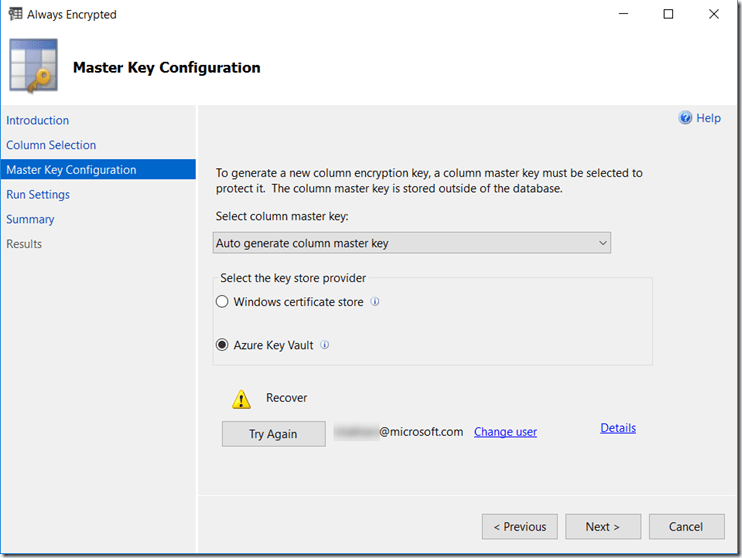Go back with the Previous button
The height and width of the screenshot is (558, 742).
click(x=519, y=527)
